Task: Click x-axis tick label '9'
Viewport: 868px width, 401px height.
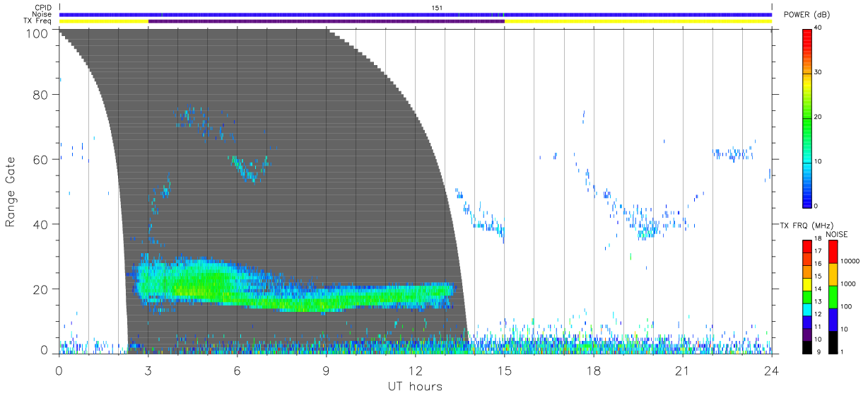Action: coord(326,370)
